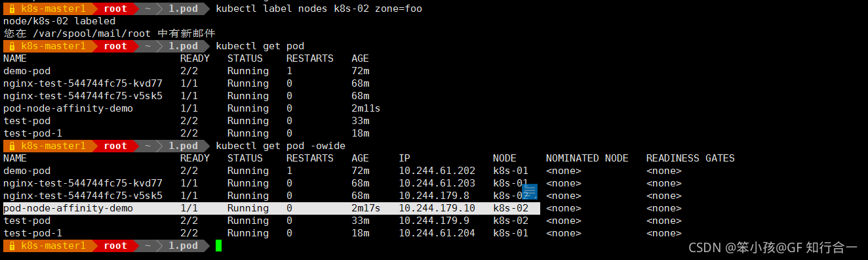Click the 'kubectl label nodes k8s-02 zone=foo' command
The width and height of the screenshot is (868, 260).
(x=319, y=9)
